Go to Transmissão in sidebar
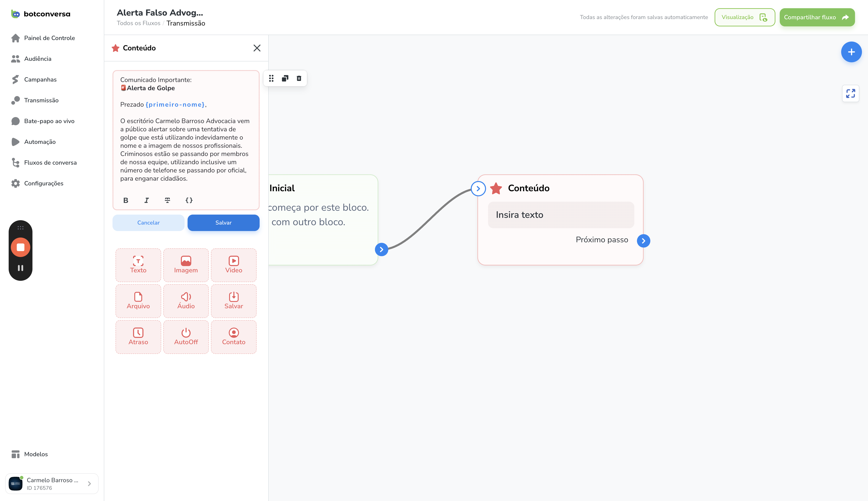 (41, 100)
